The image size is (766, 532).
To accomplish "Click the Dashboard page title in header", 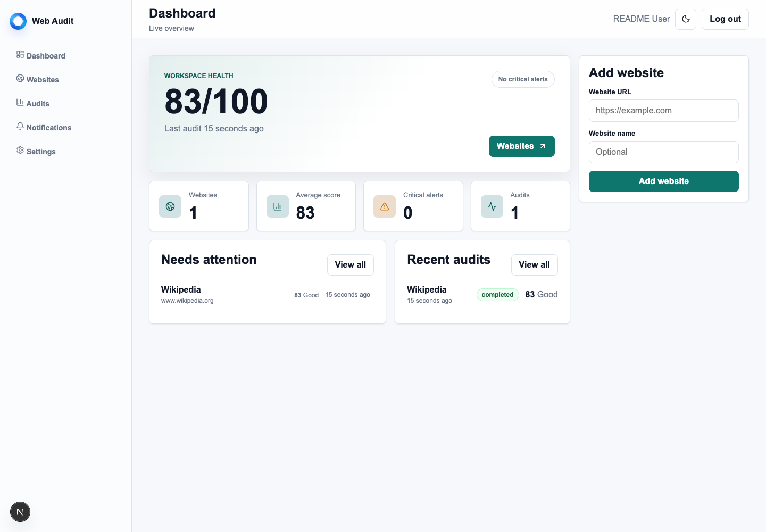I will point(182,13).
